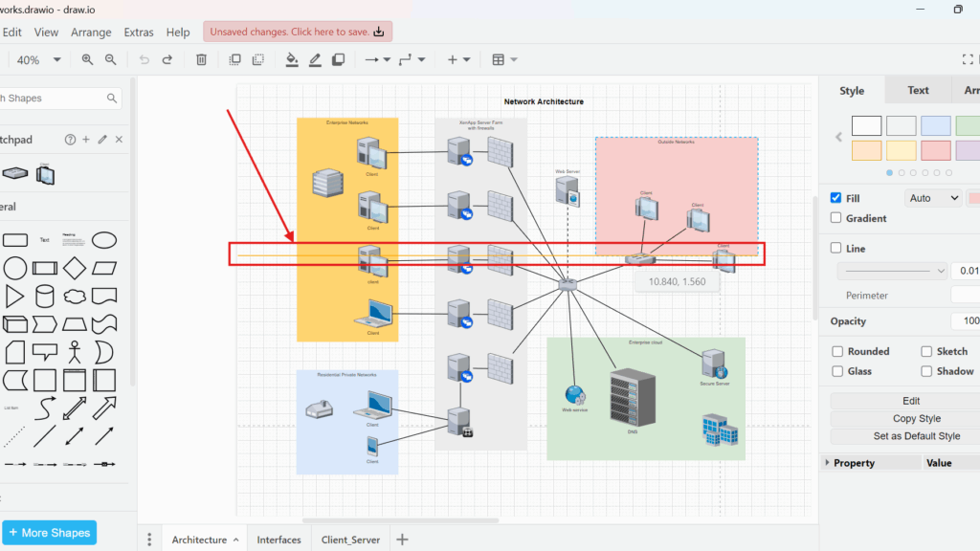Image resolution: width=980 pixels, height=551 pixels.
Task: Select the red color swatch in Style panel
Action: (x=936, y=149)
